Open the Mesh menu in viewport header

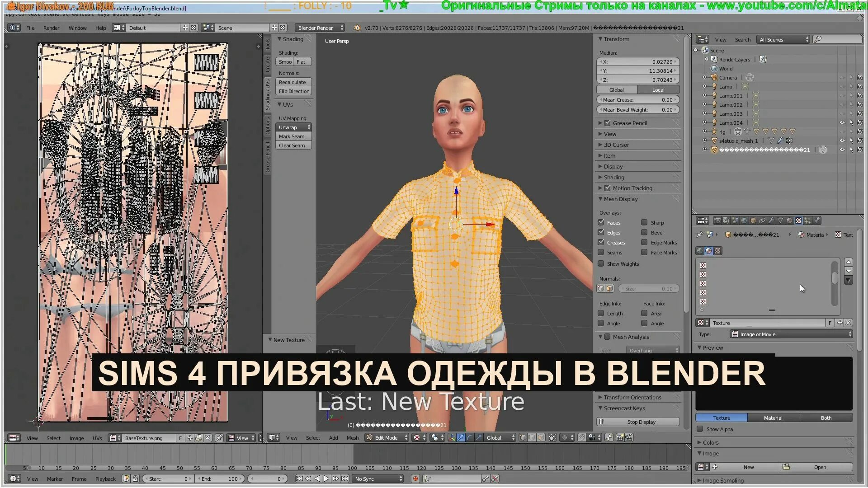click(352, 437)
